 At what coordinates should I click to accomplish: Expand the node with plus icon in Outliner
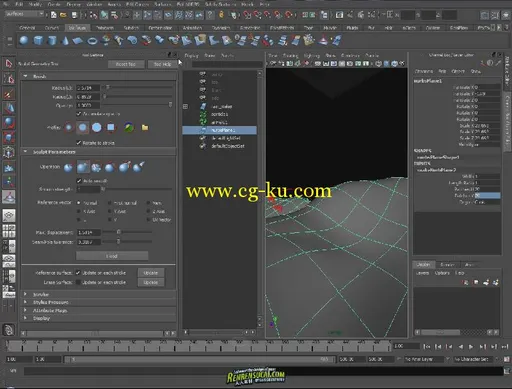pos(185,106)
